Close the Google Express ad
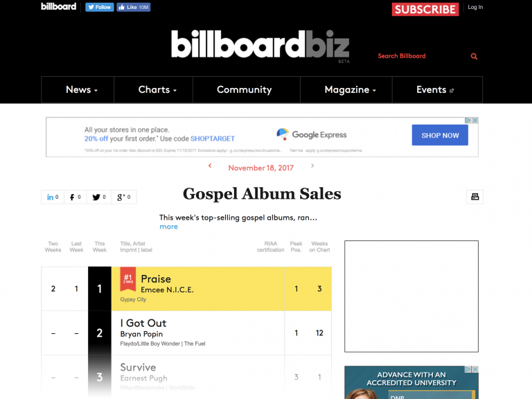 pyautogui.click(x=475, y=121)
